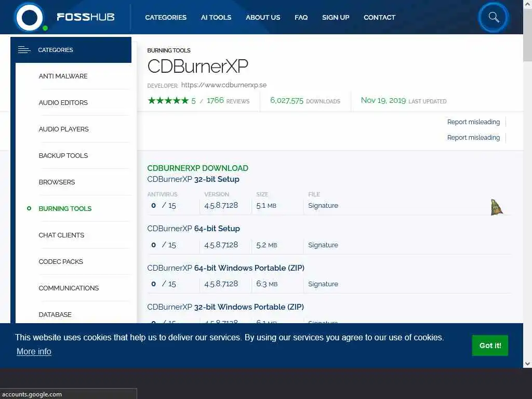The image size is (532, 399).
Task: Click antivirus 0 / 15 for 32-bit Setup
Action: [164, 205]
